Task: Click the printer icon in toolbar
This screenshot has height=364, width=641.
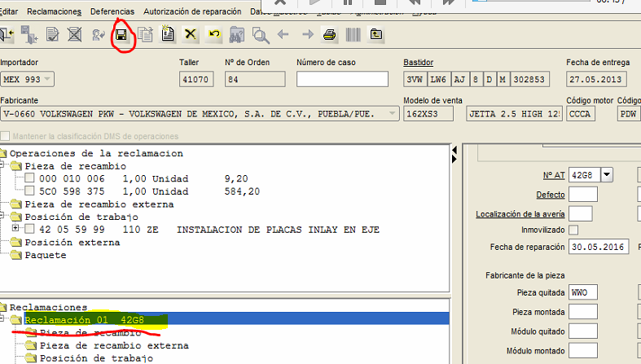Action: pos(330,35)
